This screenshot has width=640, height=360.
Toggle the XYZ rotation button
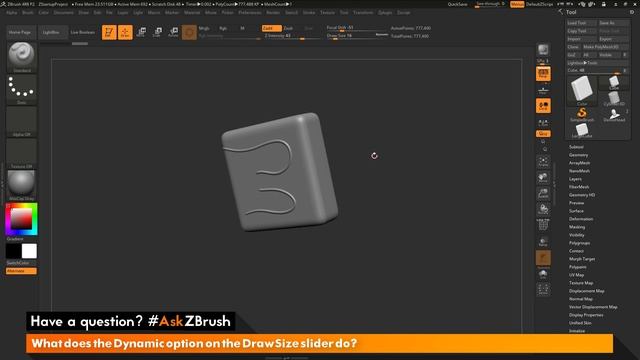(x=543, y=134)
